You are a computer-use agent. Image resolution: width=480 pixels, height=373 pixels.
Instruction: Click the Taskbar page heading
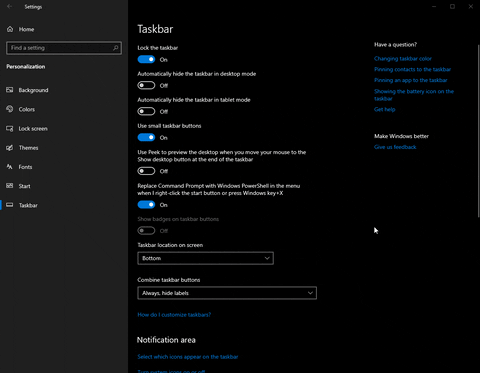(155, 29)
